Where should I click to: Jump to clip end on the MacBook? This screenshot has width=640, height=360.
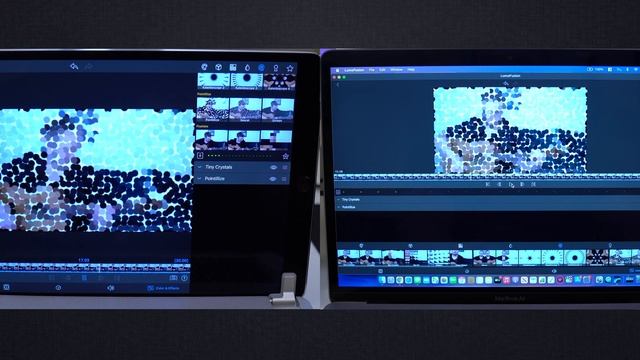(x=533, y=184)
